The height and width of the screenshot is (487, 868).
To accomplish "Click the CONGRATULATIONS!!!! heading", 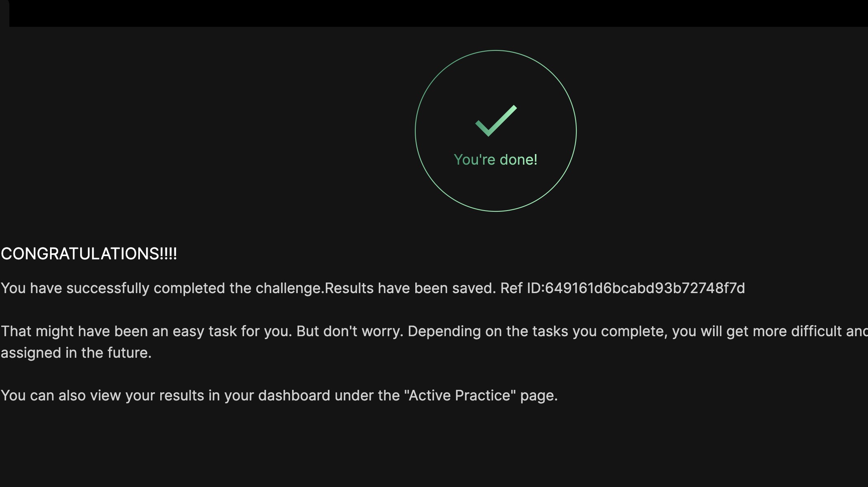I will tap(89, 254).
